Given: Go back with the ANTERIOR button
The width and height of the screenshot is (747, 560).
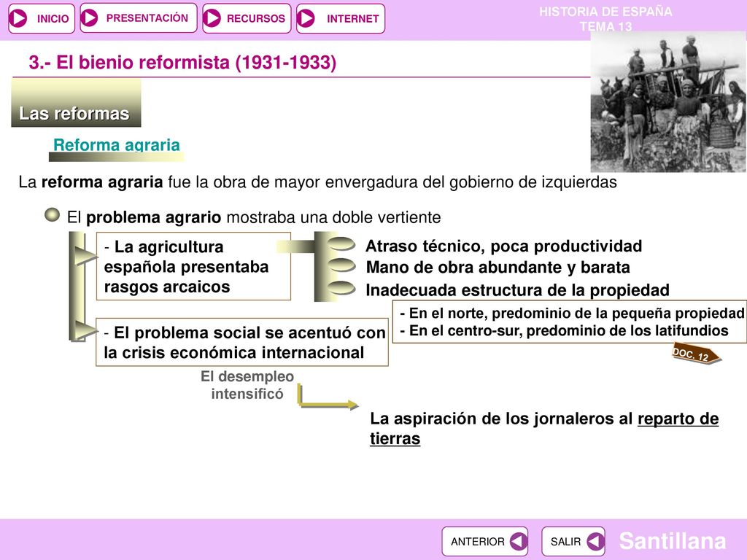Looking at the screenshot, I should [x=484, y=542].
